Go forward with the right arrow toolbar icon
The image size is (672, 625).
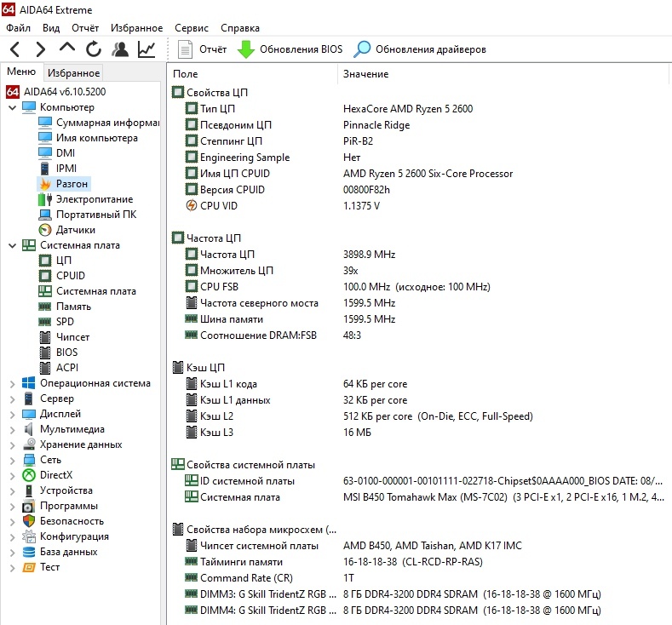pyautogui.click(x=41, y=49)
